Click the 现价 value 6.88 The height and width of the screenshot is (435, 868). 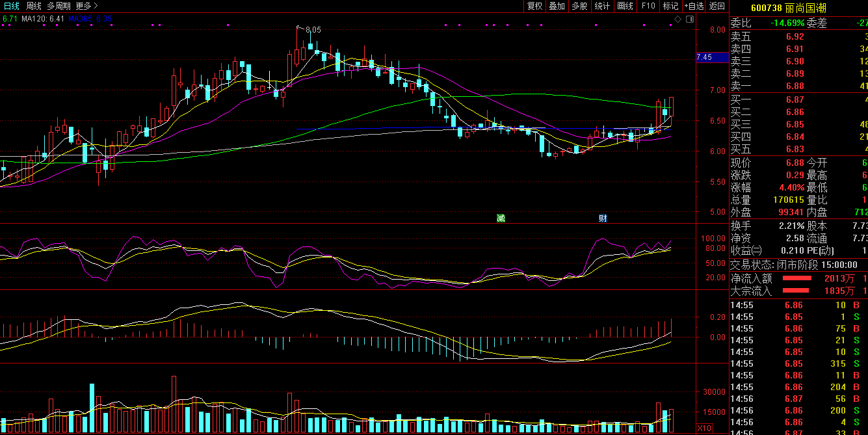tap(795, 163)
